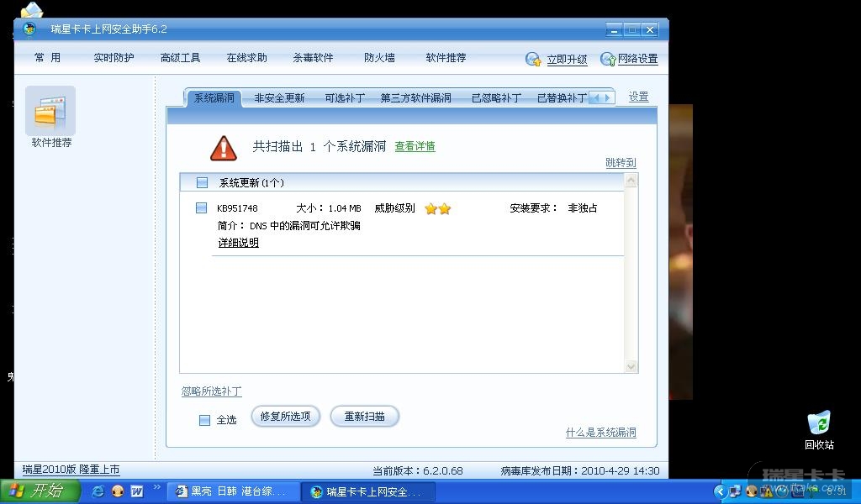Image resolution: width=861 pixels, height=504 pixels.
Task: Click the Rising Kaka title bar logo
Action: (29, 29)
